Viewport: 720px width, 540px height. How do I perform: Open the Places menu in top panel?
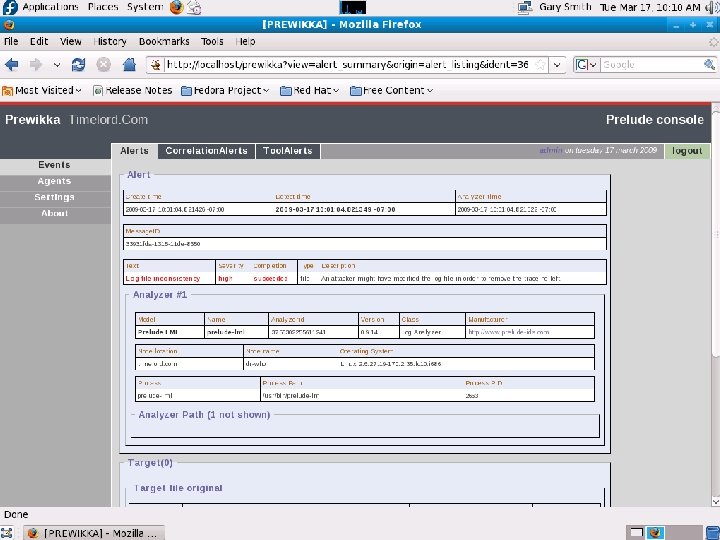[x=103, y=7]
